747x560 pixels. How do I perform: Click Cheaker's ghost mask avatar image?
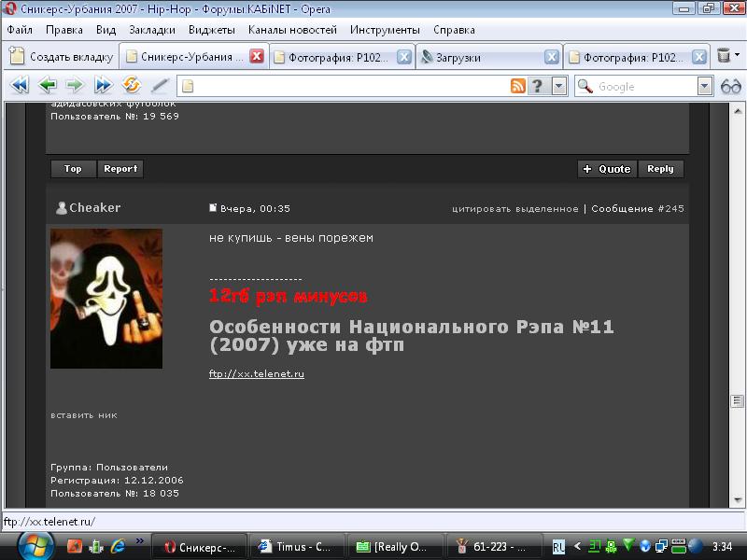[x=106, y=299]
